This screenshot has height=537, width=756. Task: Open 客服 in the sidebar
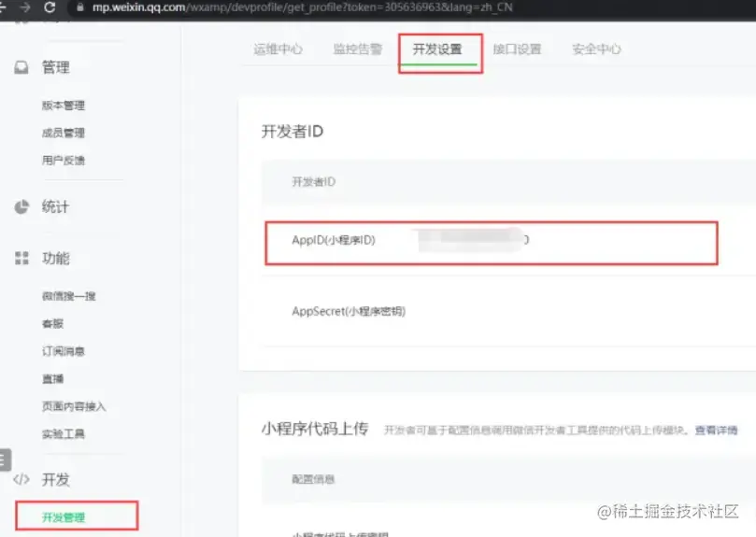tap(52, 323)
